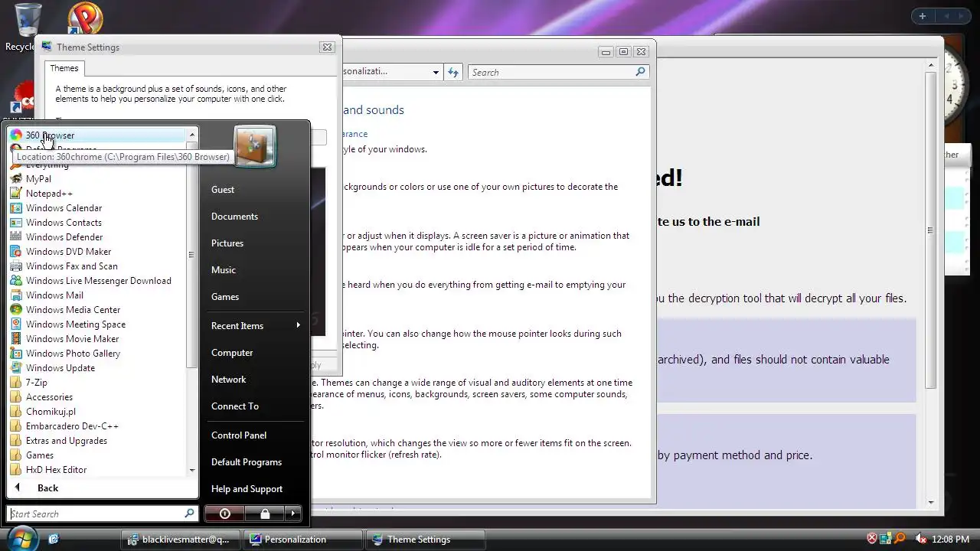The image size is (980, 551).
Task: Click the search magnifier in Personalization window
Action: click(641, 72)
